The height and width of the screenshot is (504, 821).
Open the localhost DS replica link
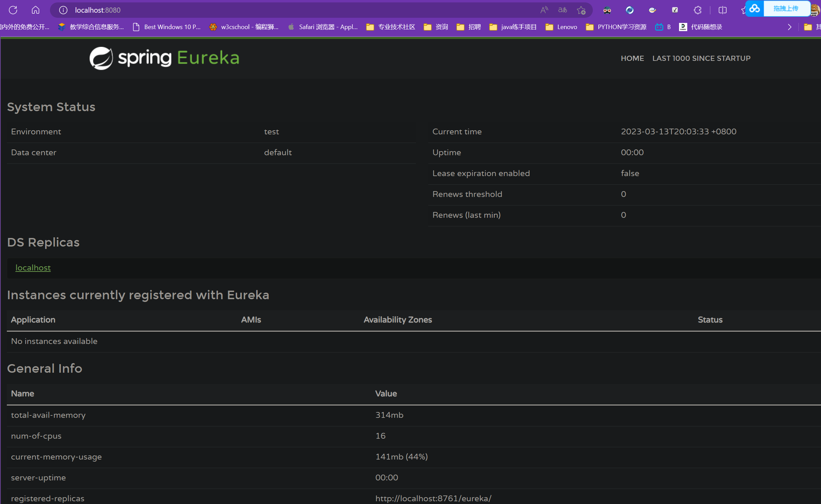(x=33, y=268)
